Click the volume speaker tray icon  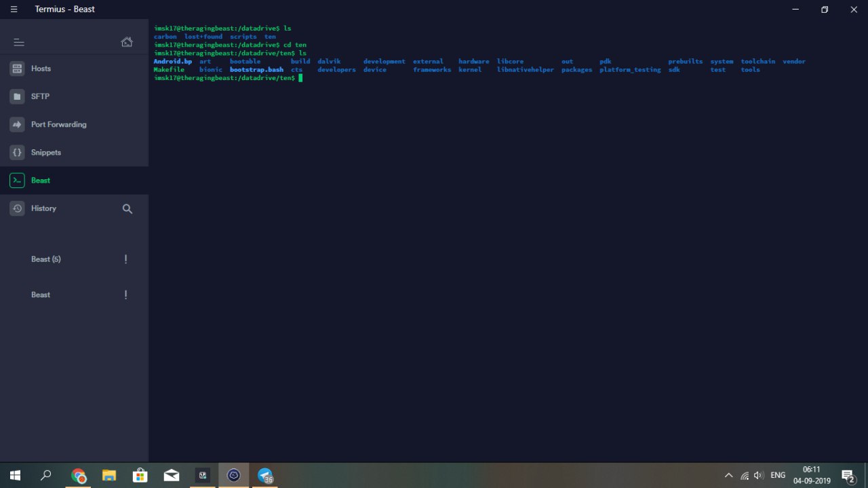[x=758, y=475]
